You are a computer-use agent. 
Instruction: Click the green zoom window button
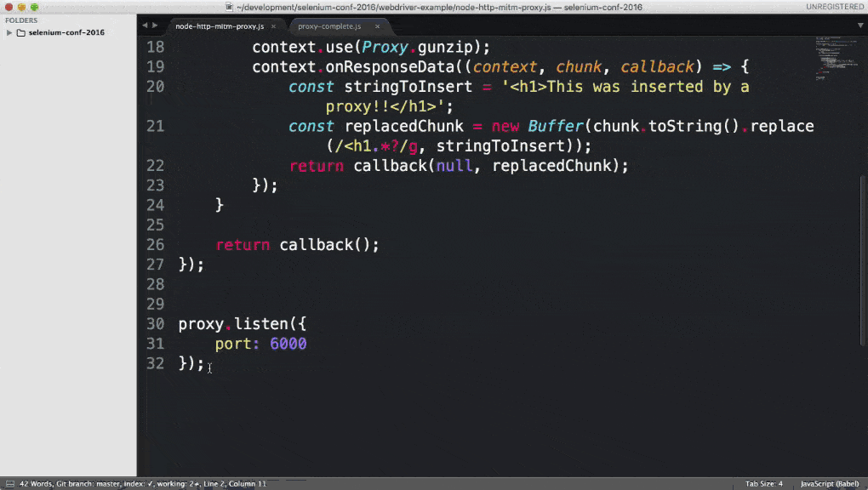(x=34, y=7)
